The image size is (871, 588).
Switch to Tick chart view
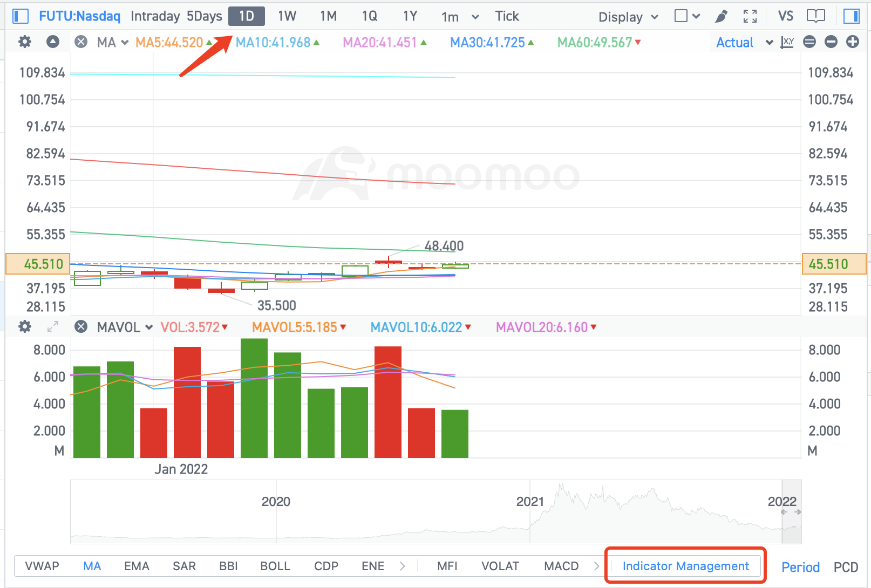tap(507, 16)
